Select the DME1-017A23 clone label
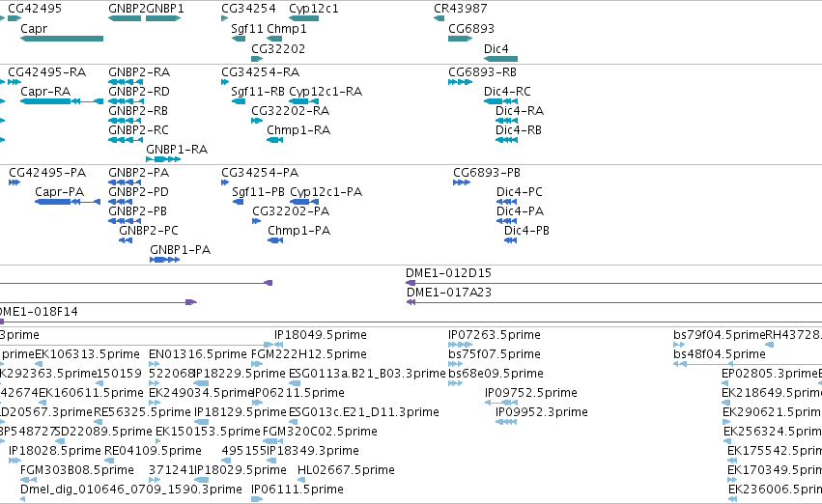The width and height of the screenshot is (822, 504). click(x=449, y=293)
